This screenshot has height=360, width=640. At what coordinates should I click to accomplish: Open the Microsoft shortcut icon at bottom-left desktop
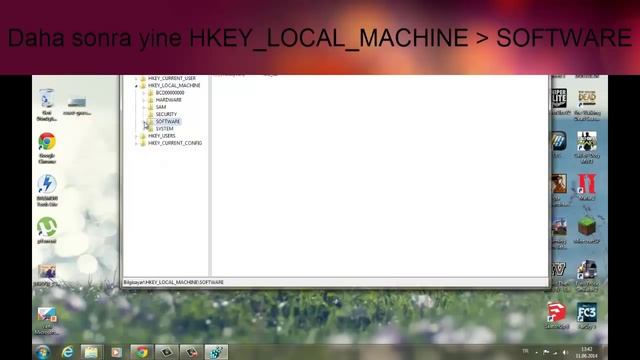click(47, 320)
